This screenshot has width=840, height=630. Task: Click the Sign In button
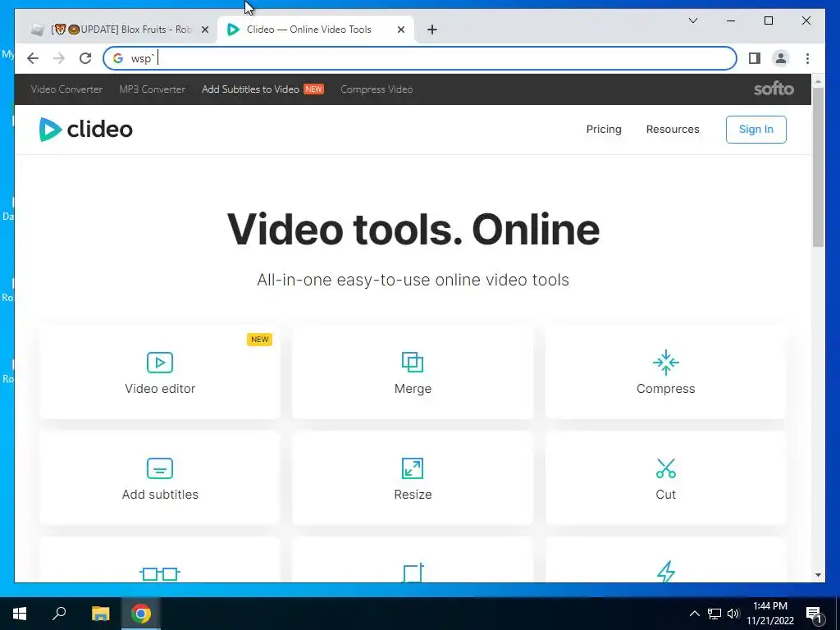coord(756,130)
